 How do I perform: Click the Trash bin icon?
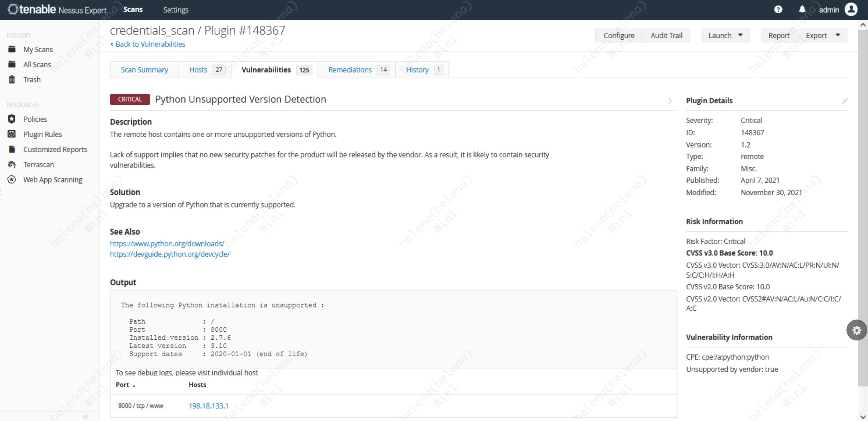tap(12, 79)
